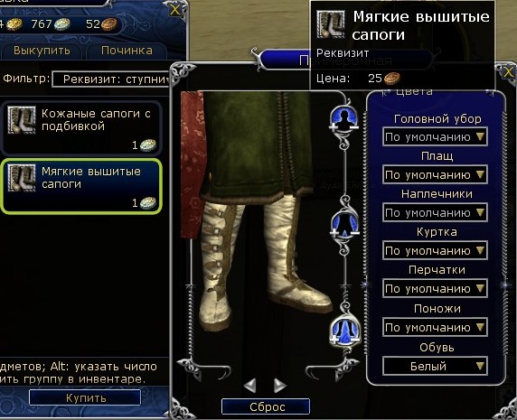The width and height of the screenshot is (517, 420).
Task: Toggle head slot visibility icon
Action: click(344, 118)
